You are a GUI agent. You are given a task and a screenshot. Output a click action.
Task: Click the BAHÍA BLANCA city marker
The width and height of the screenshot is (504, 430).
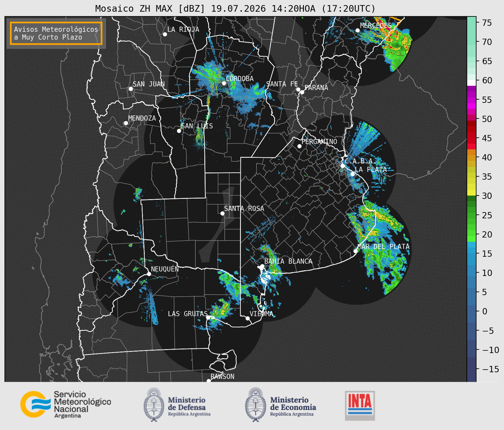[x=262, y=266]
